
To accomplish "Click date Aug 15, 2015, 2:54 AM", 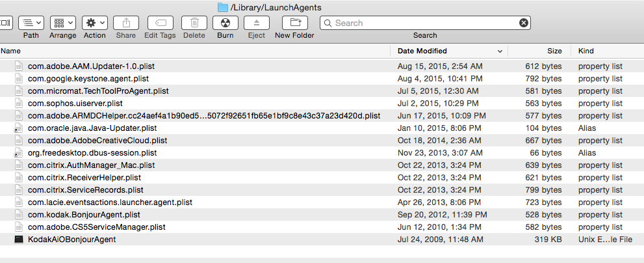I will point(440,66).
